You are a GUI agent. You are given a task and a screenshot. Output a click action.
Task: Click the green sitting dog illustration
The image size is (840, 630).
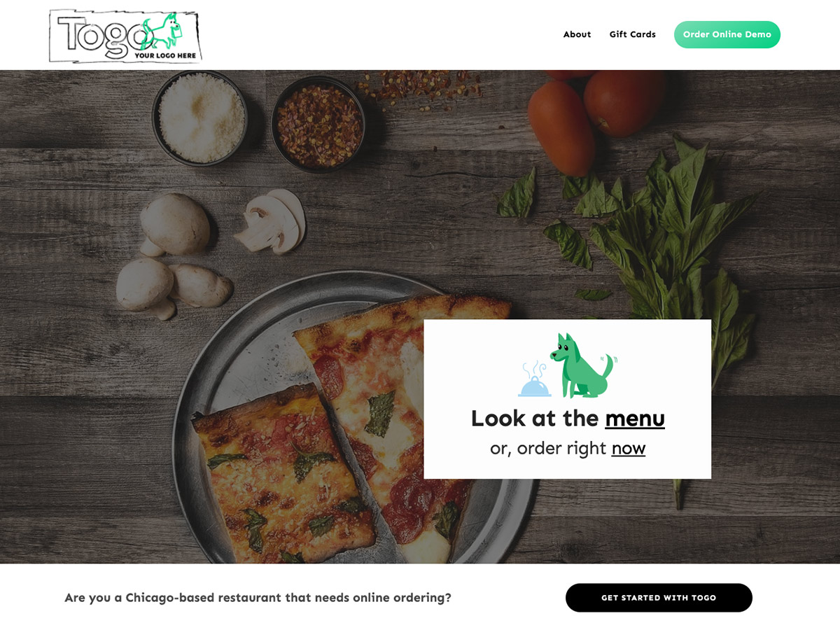pyautogui.click(x=582, y=365)
